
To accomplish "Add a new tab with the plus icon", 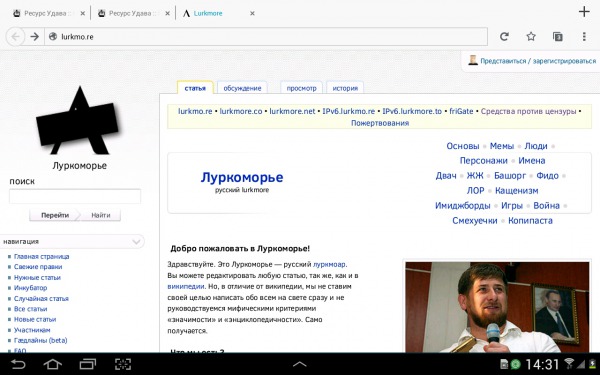I will [584, 12].
